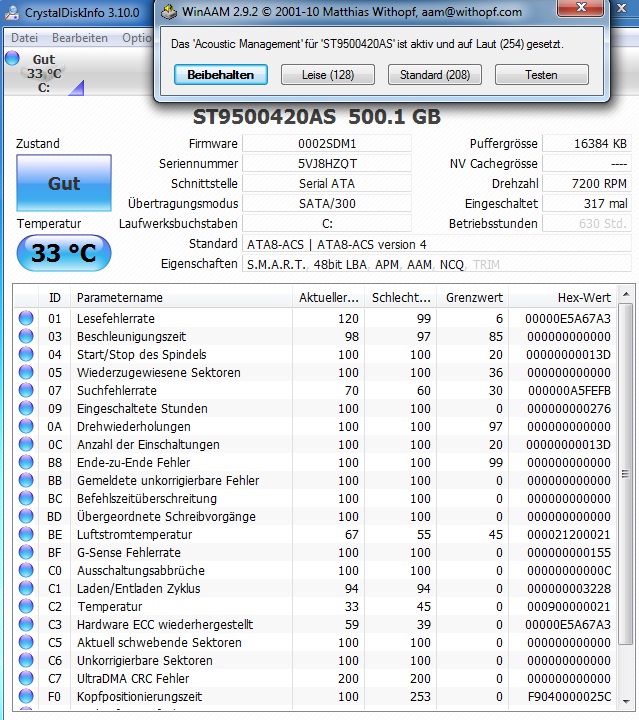Click the ID column header

click(54, 298)
